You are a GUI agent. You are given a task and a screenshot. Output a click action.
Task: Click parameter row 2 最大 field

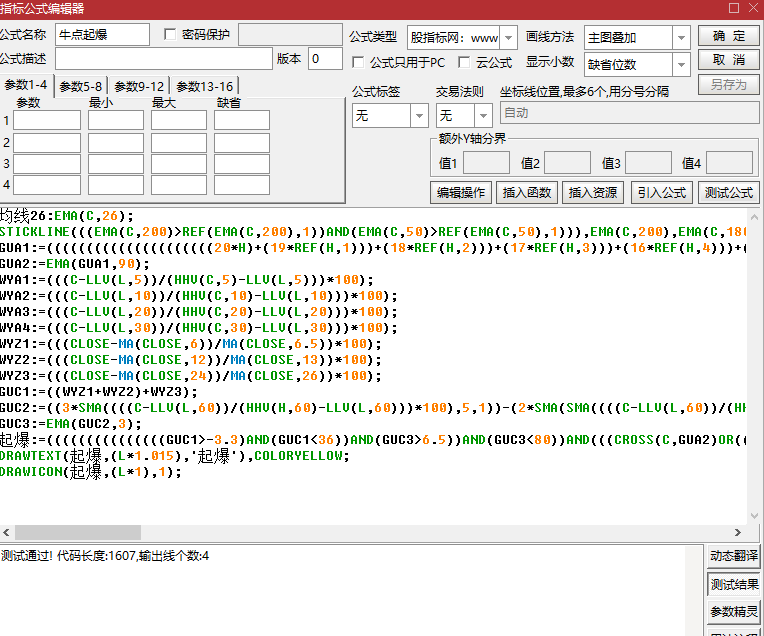click(179, 143)
